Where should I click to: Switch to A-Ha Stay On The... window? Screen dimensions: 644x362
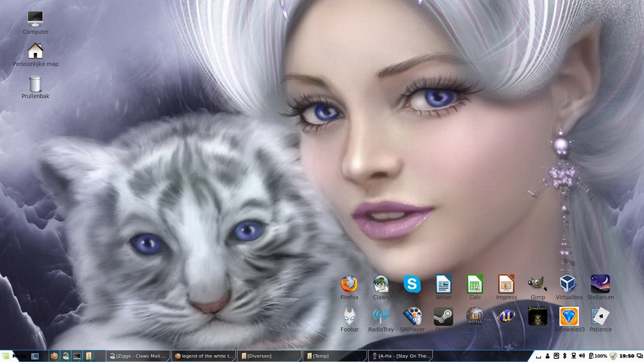[x=400, y=356]
